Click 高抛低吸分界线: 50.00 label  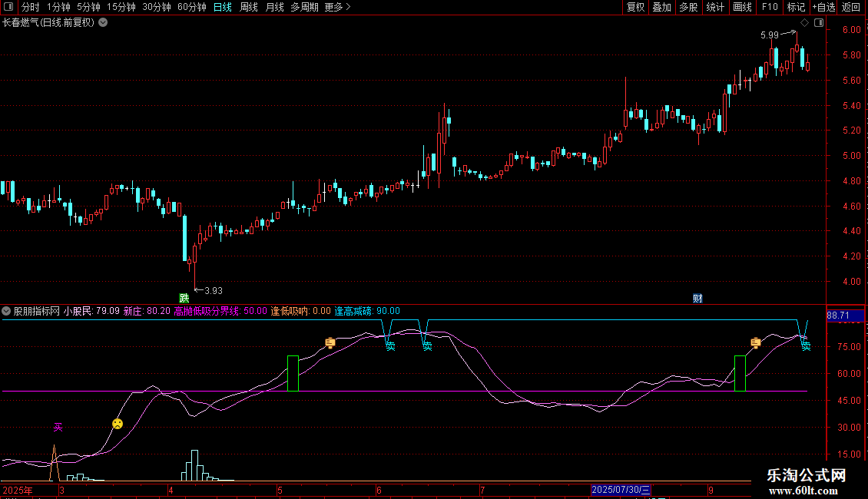point(220,312)
